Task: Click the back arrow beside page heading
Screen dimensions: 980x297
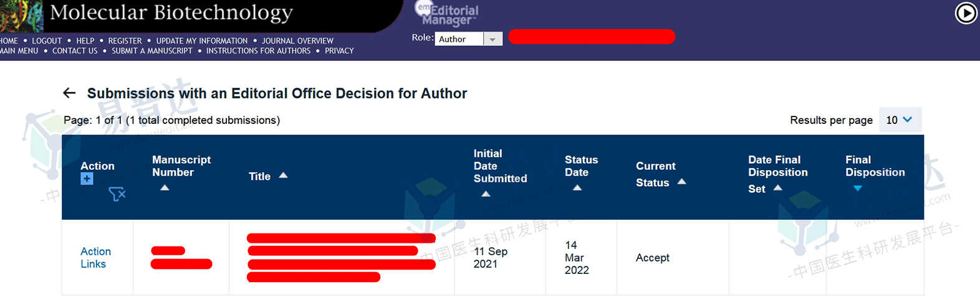Action: pos(69,93)
